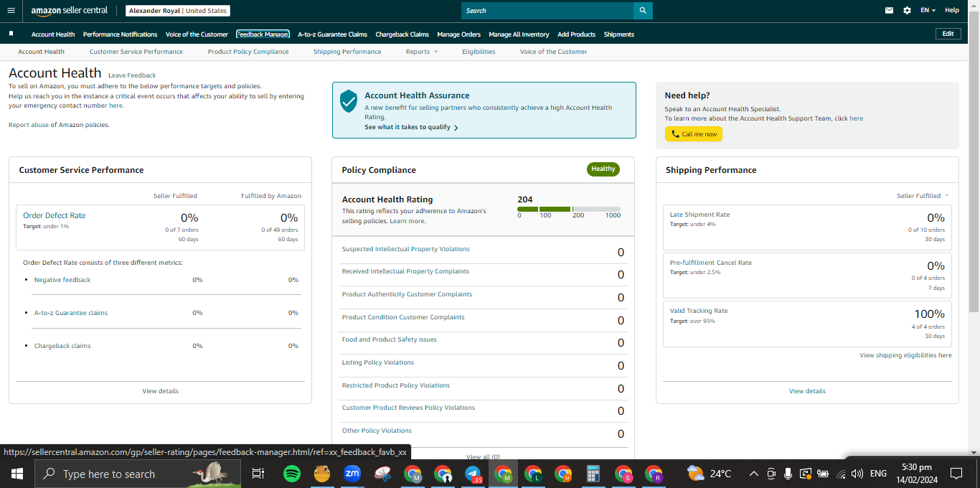
Task: Open the Seller Fulfilled dropdown in Shipping Performance
Action: click(923, 195)
